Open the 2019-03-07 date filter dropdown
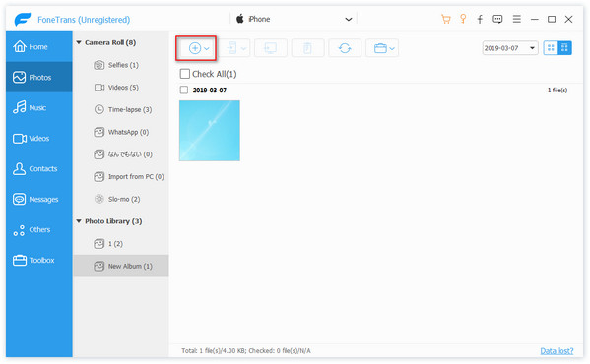590x364 pixels. pyautogui.click(x=510, y=48)
